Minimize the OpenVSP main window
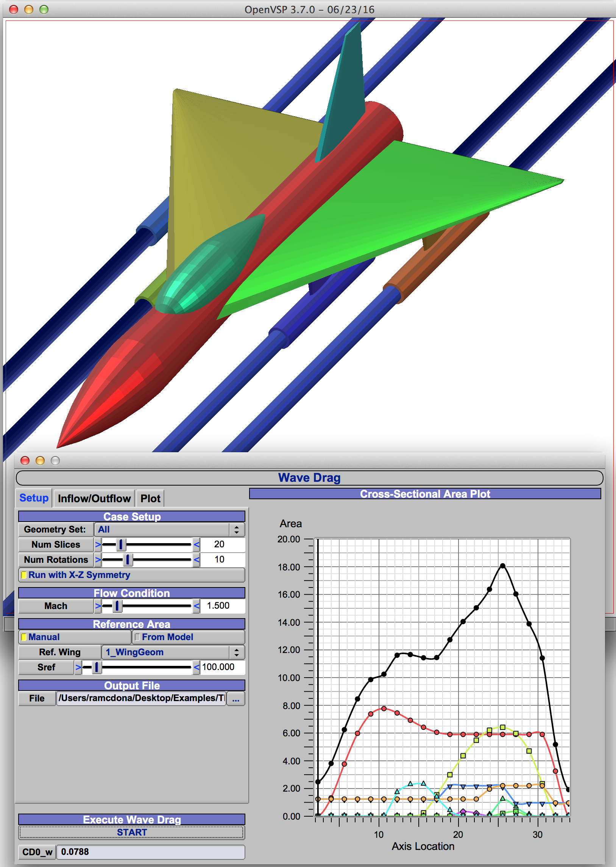The width and height of the screenshot is (616, 867). pyautogui.click(x=29, y=9)
